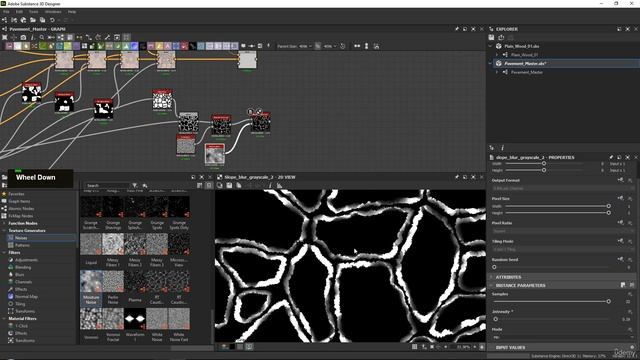Adjust the Pixel Size Height slider
Screen dimensions: 640x360
[557, 213]
